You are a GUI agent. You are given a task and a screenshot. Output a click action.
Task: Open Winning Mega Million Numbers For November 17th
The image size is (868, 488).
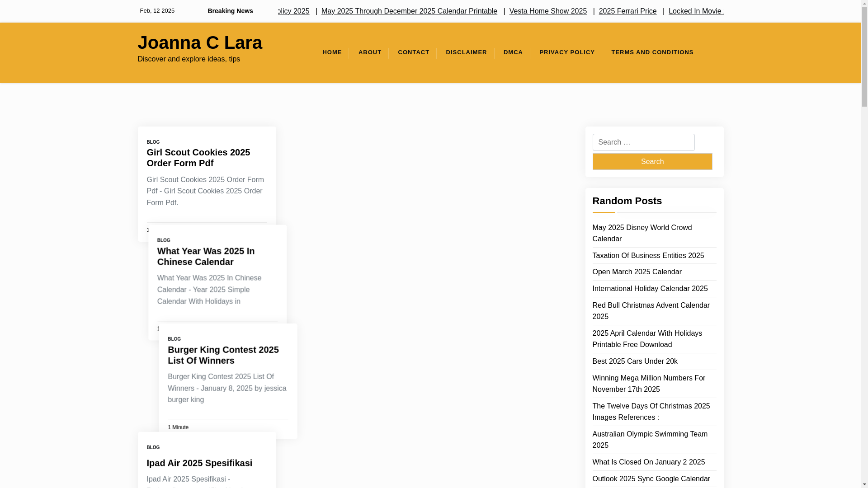648,384
